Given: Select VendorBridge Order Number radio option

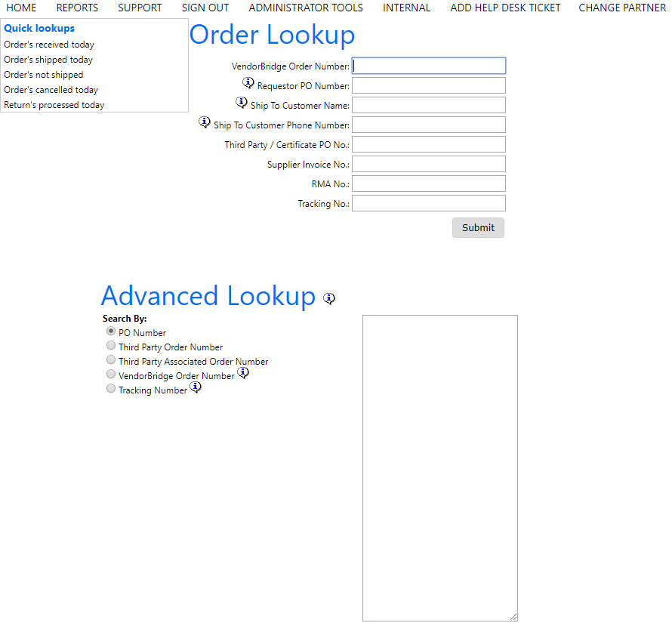Looking at the screenshot, I should (x=111, y=374).
